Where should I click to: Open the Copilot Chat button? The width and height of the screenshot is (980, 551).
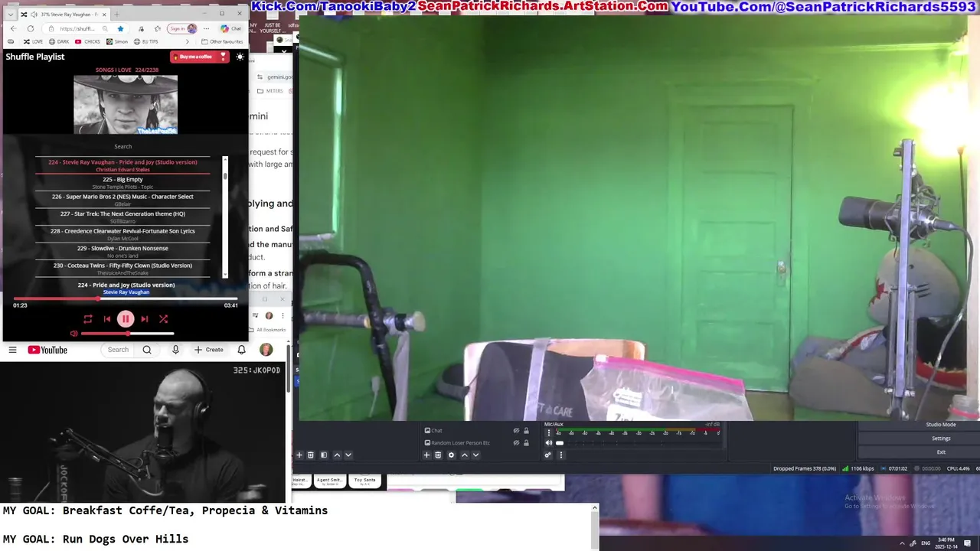pyautogui.click(x=230, y=29)
